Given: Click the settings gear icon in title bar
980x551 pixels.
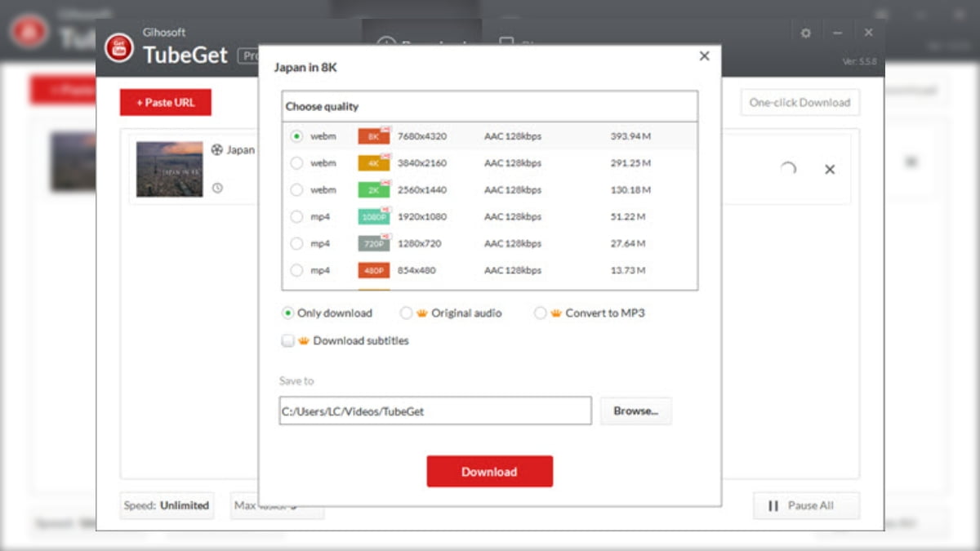Looking at the screenshot, I should point(806,33).
